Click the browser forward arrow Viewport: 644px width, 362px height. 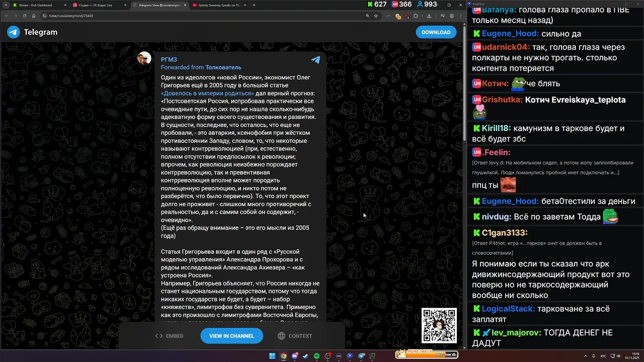pos(16,16)
